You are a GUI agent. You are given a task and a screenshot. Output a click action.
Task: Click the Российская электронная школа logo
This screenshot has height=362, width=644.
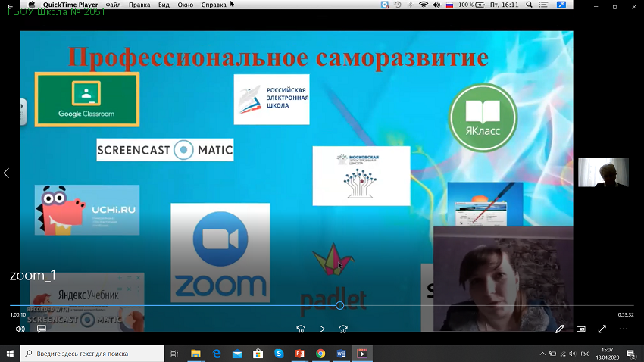[x=271, y=99]
